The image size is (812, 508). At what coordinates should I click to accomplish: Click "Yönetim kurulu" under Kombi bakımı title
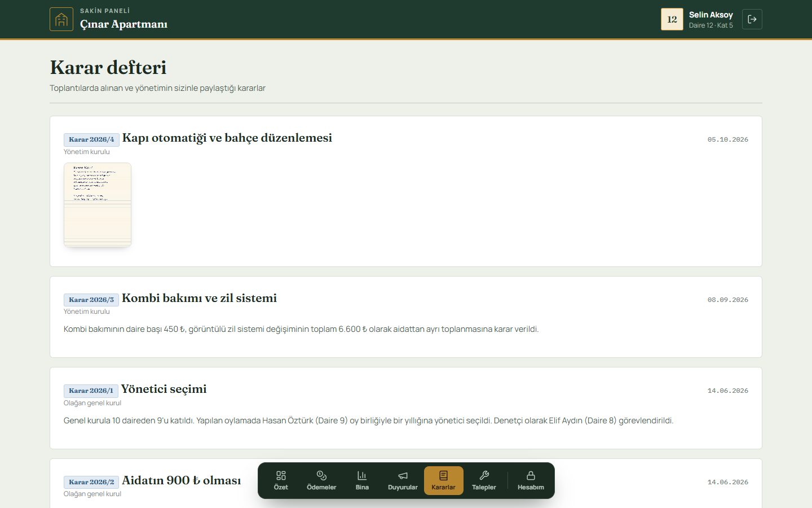click(x=87, y=312)
